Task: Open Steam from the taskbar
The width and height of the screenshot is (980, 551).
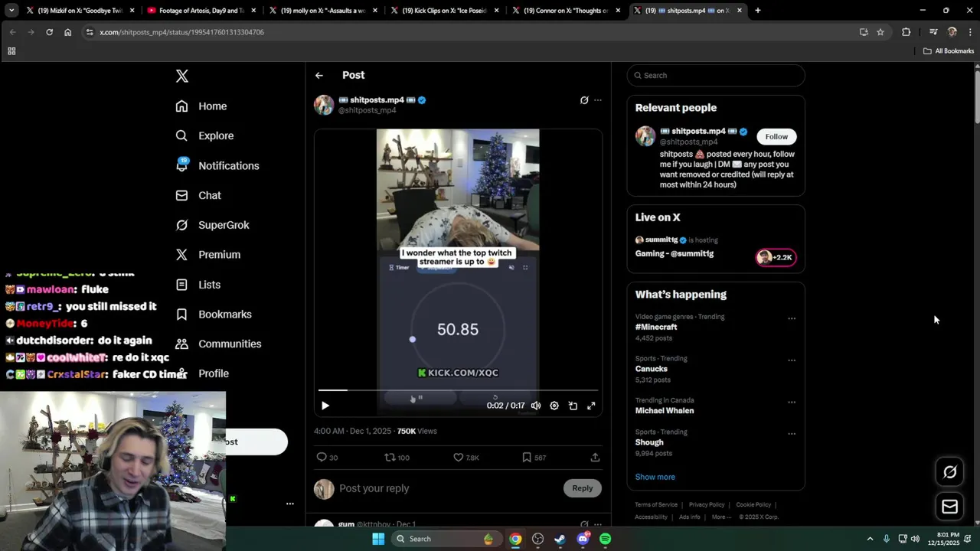Action: pyautogui.click(x=560, y=539)
